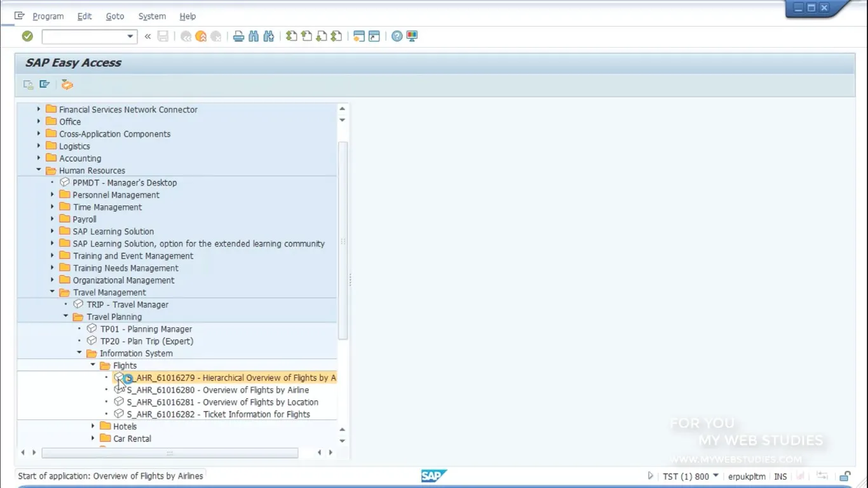Open the Customize Local Layout monitor icon
This screenshot has width=868, height=488.
[412, 36]
